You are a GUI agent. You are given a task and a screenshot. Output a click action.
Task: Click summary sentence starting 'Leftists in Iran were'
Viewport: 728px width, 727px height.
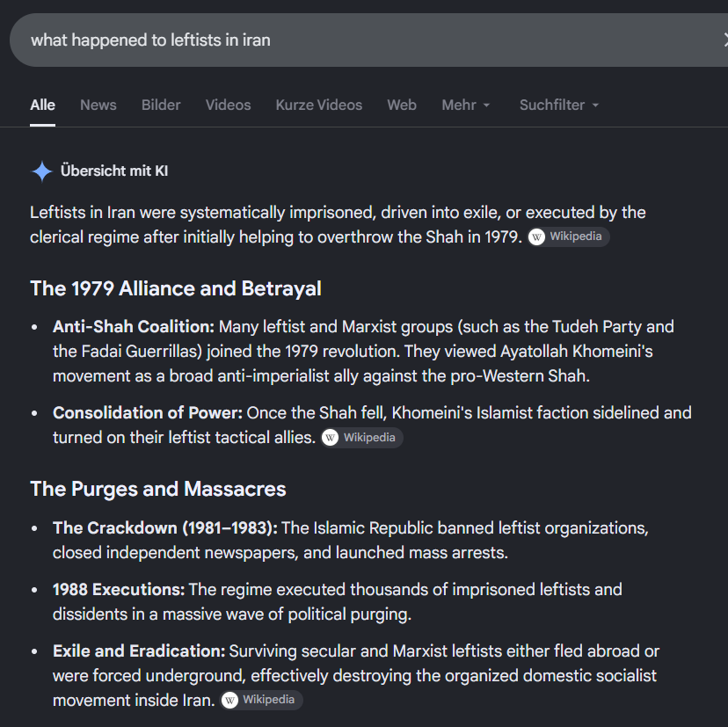point(338,225)
